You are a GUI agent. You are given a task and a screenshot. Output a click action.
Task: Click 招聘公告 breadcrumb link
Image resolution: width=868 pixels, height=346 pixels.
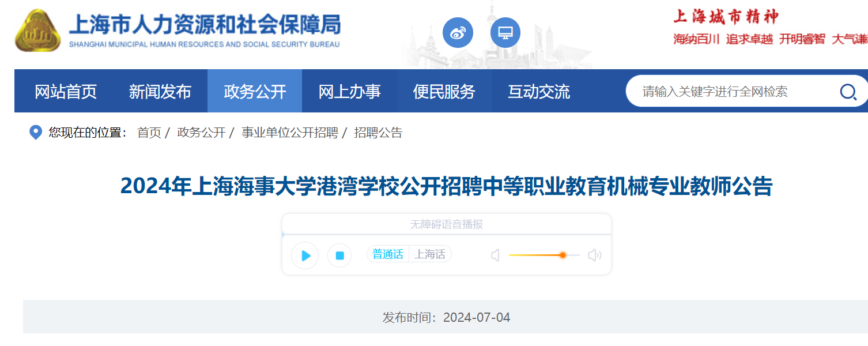(x=378, y=133)
